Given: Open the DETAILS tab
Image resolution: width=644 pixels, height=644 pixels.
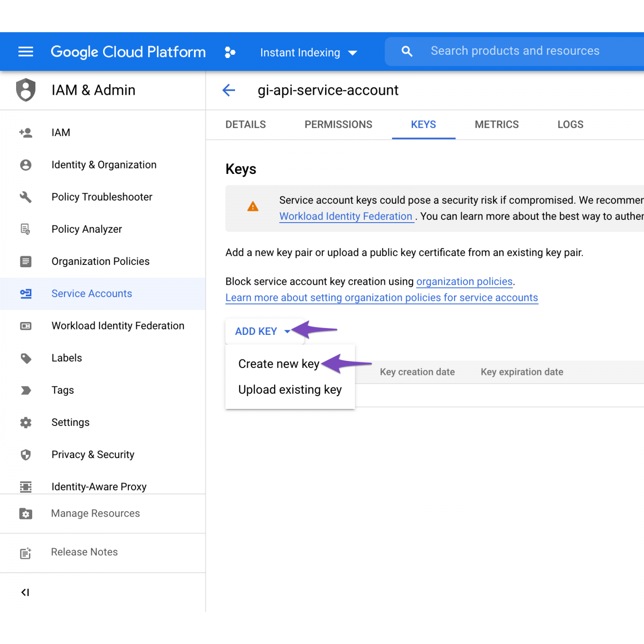Looking at the screenshot, I should click(x=246, y=125).
